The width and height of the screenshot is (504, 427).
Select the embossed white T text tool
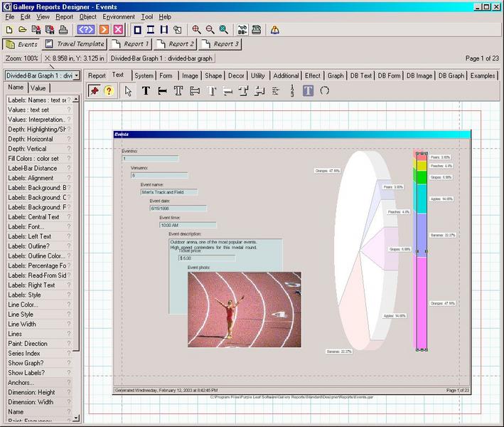click(x=211, y=91)
